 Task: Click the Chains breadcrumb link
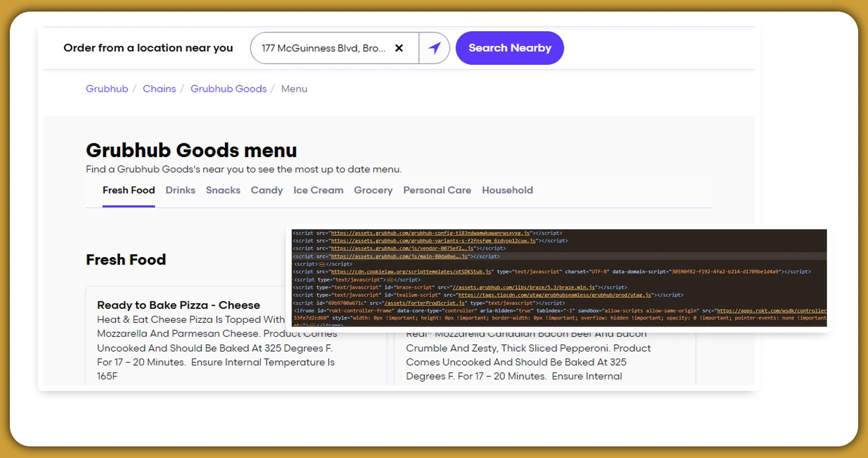tap(159, 88)
